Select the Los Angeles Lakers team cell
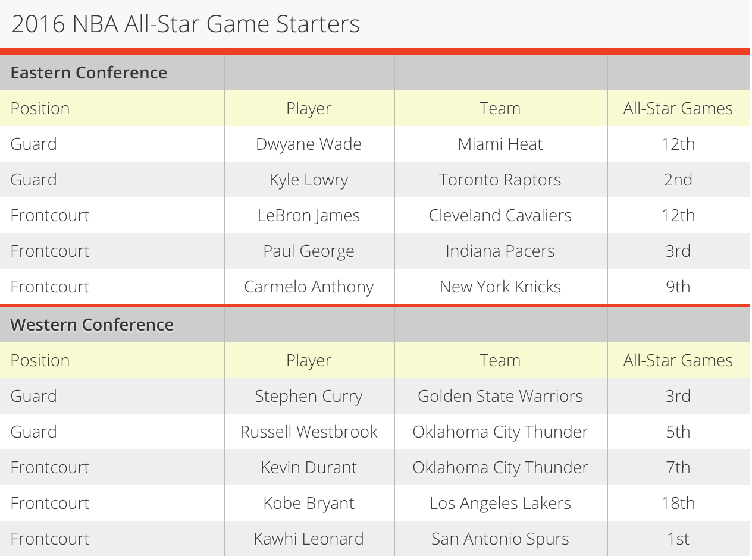752x560 pixels. pos(500,504)
